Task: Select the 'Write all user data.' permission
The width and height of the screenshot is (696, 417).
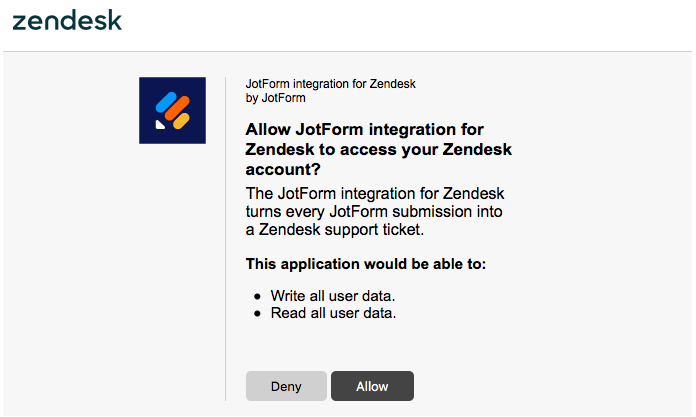Action: coord(333,297)
